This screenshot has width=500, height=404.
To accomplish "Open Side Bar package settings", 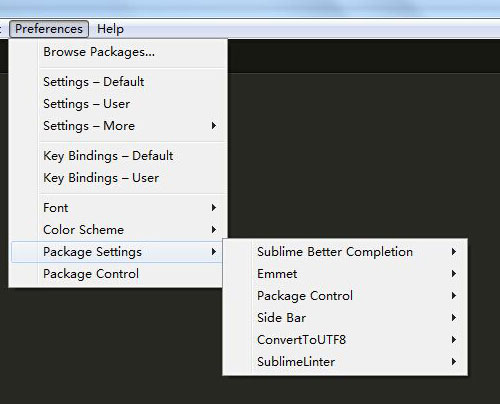I will 345,318.
